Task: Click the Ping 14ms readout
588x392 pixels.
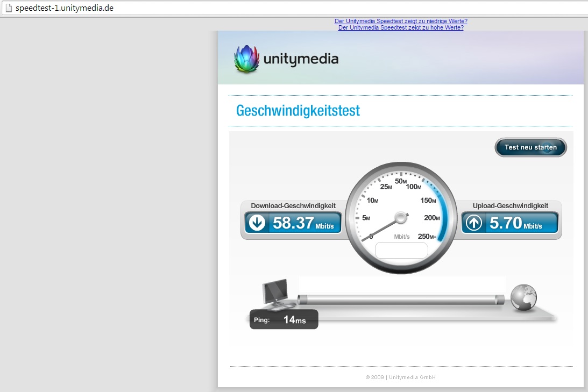Action: [284, 319]
